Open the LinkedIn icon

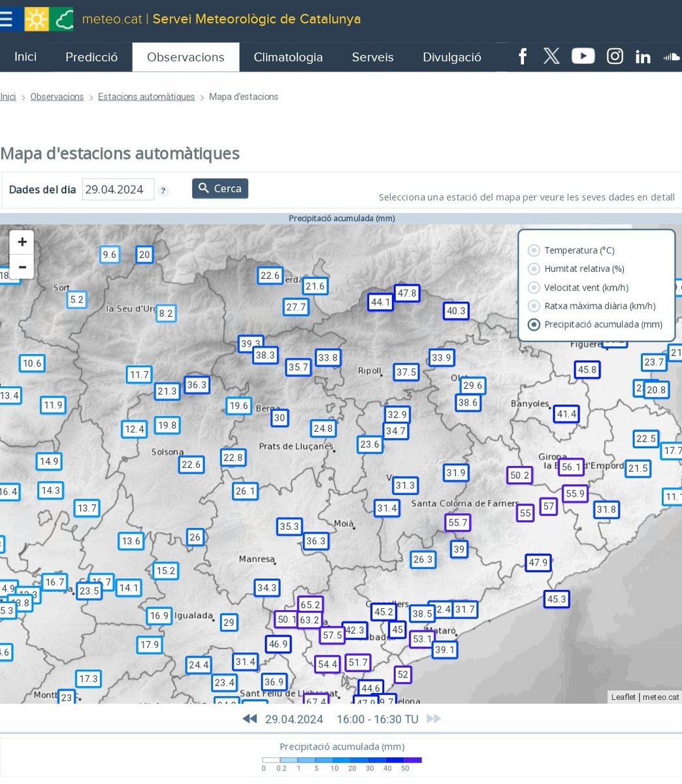pos(643,57)
